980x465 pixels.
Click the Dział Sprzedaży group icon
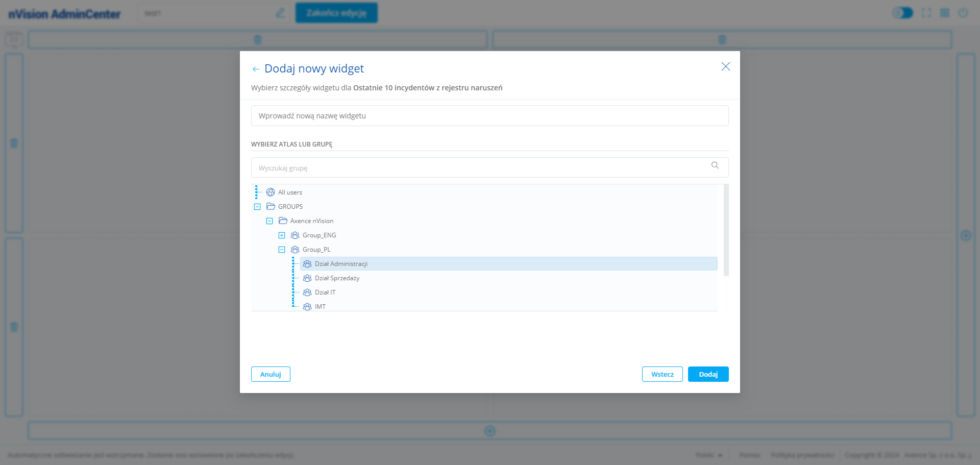point(307,278)
